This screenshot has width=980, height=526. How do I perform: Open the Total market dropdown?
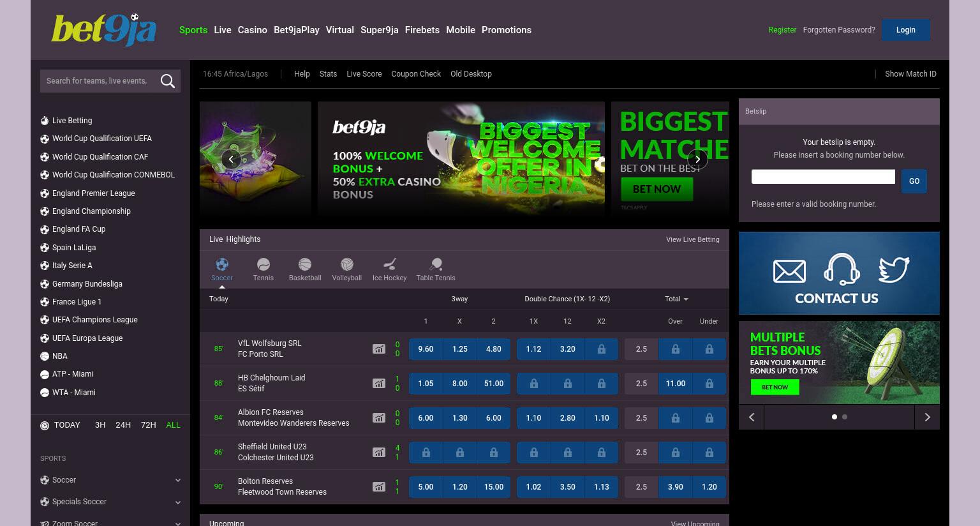pyautogui.click(x=676, y=299)
